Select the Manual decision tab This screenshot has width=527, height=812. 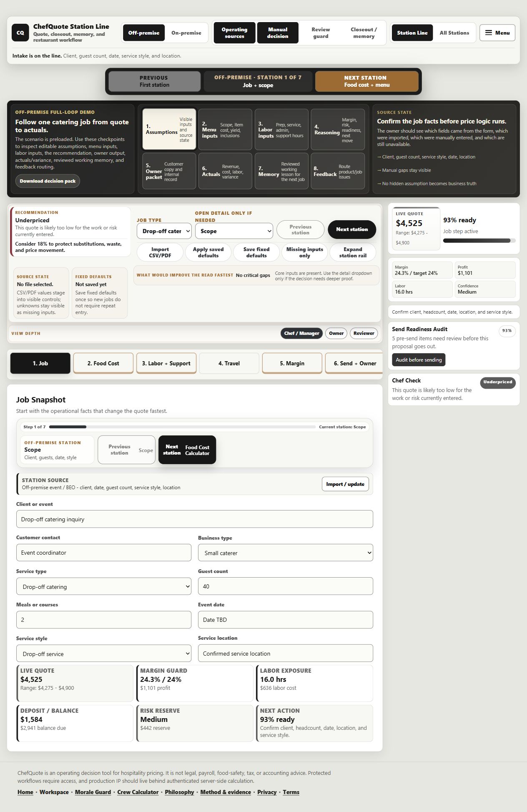coord(278,33)
